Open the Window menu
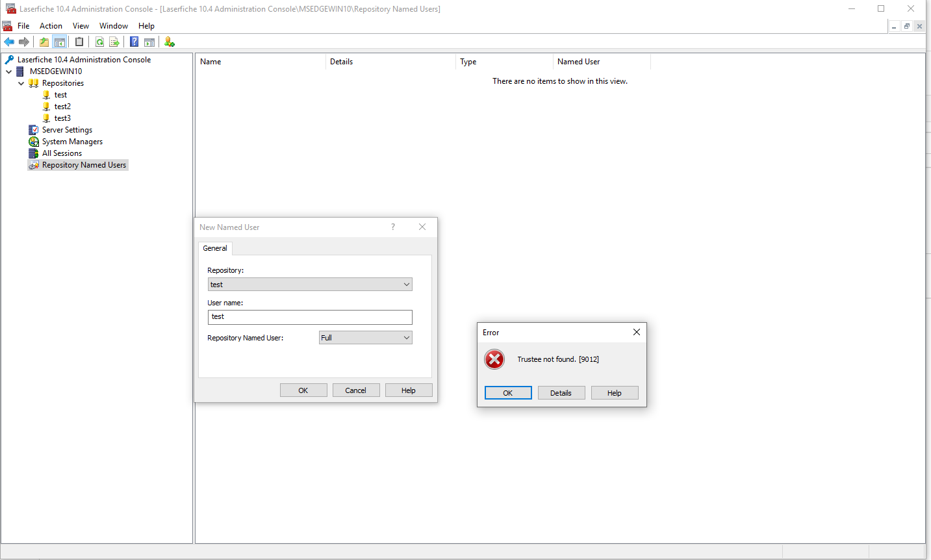The width and height of the screenshot is (931, 560). tap(114, 26)
